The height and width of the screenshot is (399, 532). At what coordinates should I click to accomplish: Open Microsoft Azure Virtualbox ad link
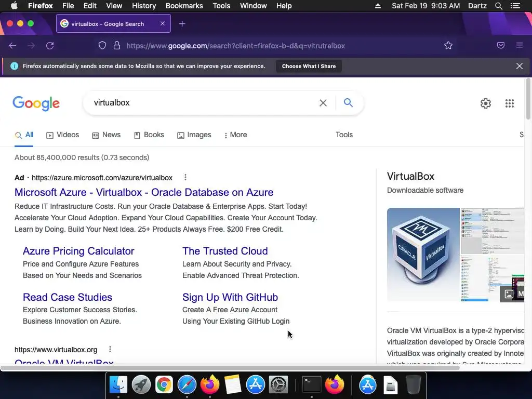144,192
